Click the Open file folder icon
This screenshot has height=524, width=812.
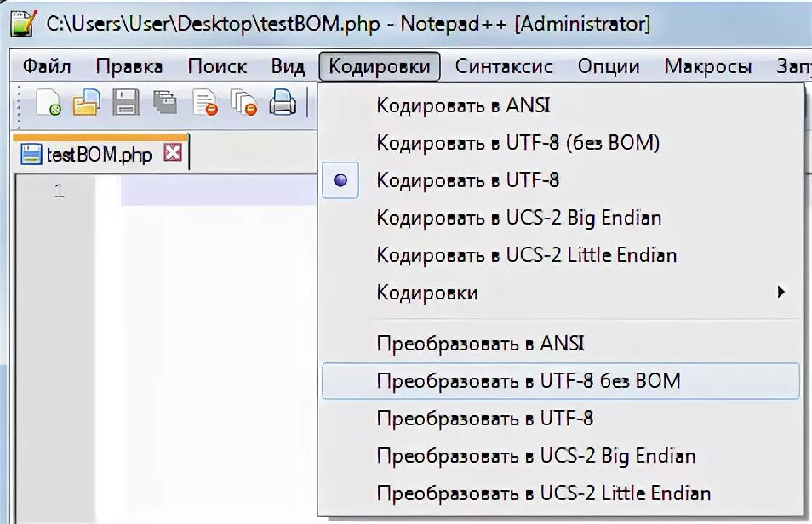pos(86,102)
